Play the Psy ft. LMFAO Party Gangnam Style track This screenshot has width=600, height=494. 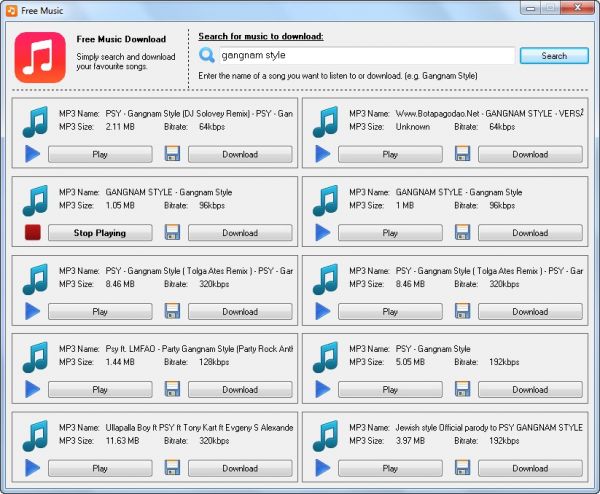coord(100,390)
